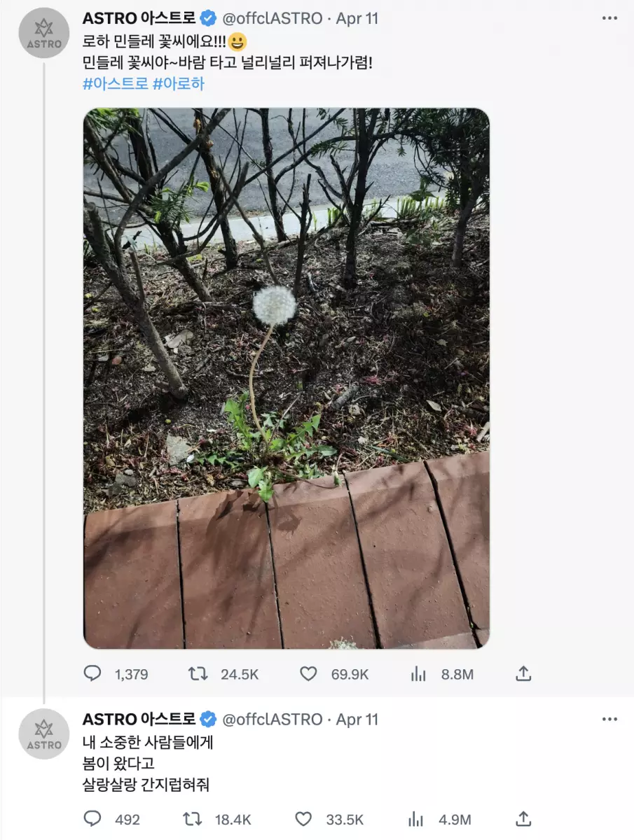634x840 pixels.
Task: Open the #아스트로 hashtag link
Action: pos(116,83)
